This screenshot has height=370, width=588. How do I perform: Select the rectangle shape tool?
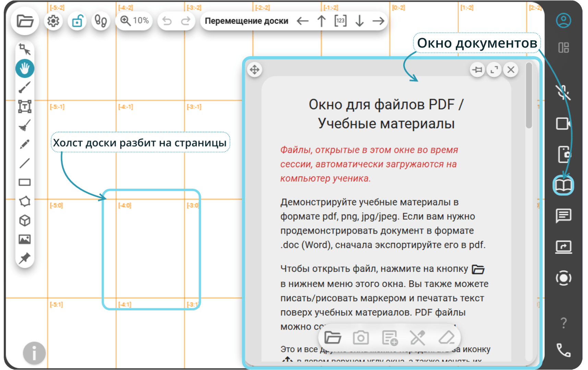point(25,182)
